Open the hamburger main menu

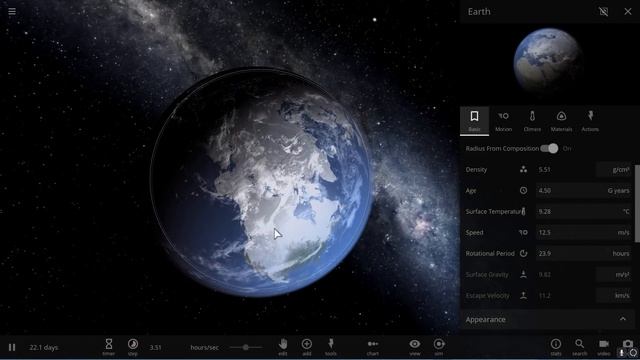pos(12,11)
